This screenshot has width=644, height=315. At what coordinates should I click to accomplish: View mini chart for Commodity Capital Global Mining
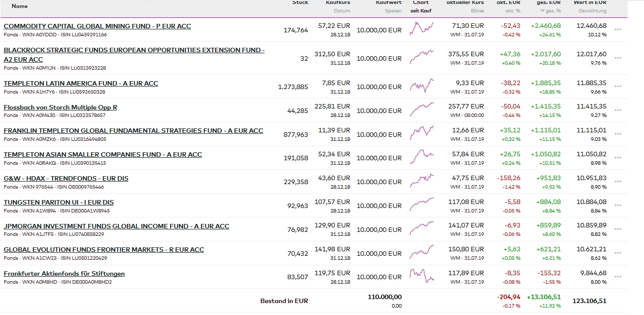pos(422,28)
